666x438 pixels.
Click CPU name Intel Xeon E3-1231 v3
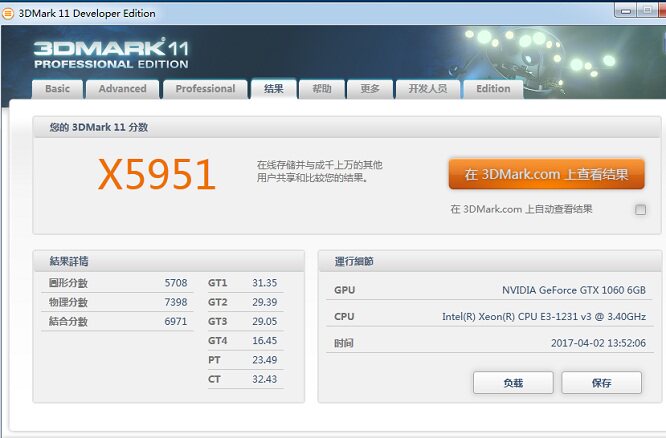(x=544, y=316)
